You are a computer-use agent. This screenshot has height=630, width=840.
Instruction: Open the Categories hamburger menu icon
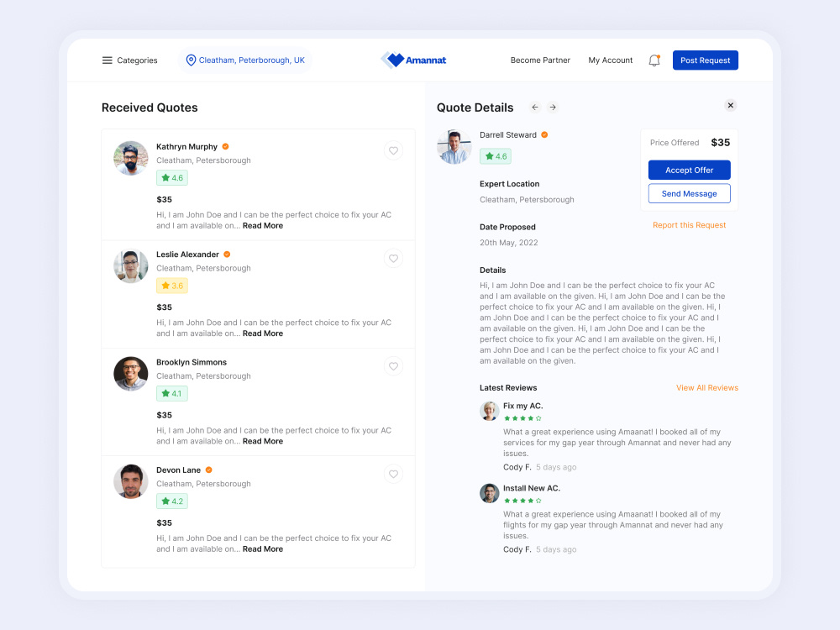pyautogui.click(x=108, y=60)
